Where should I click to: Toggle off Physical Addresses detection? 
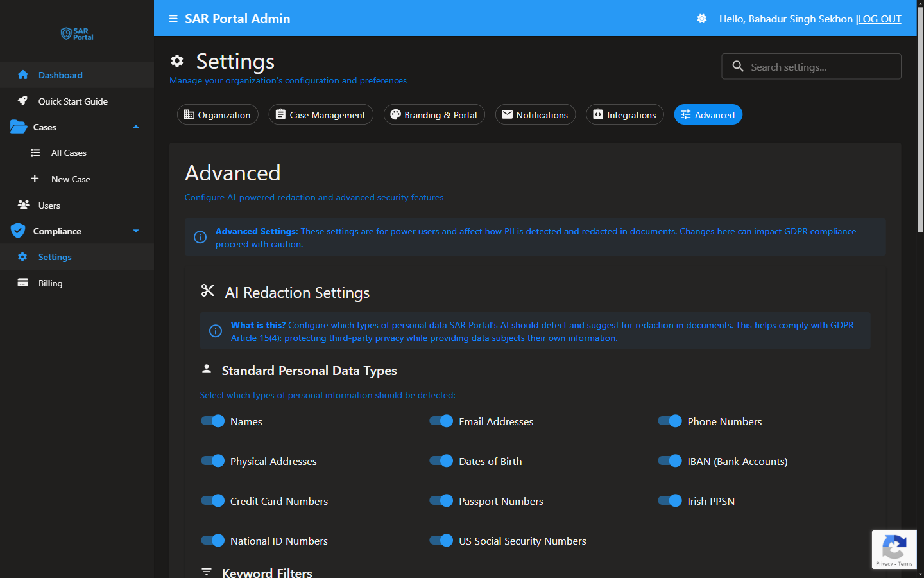(212, 460)
